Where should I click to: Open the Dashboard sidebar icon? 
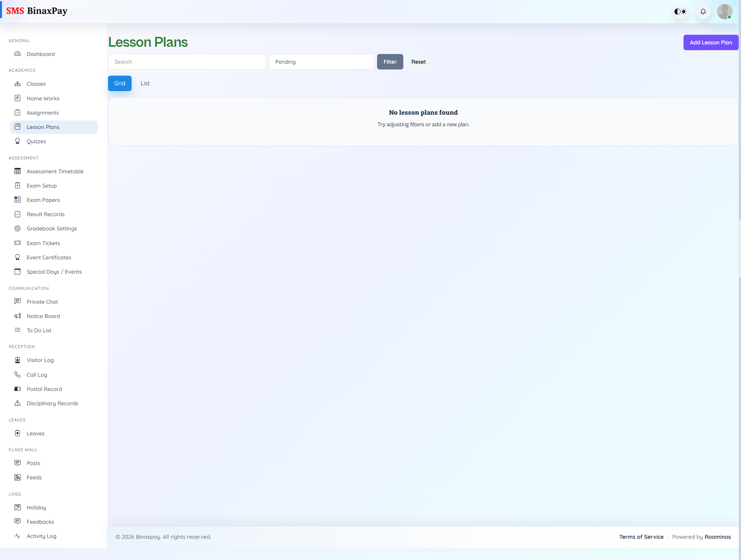tap(18, 54)
